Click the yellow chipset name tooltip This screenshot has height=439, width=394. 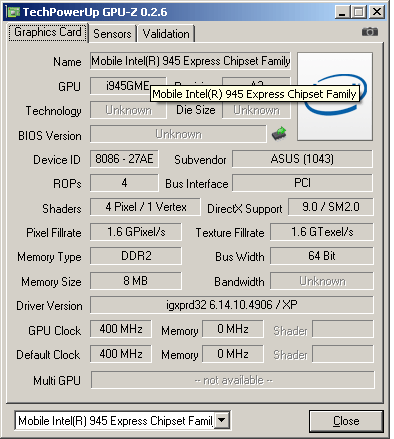[255, 94]
